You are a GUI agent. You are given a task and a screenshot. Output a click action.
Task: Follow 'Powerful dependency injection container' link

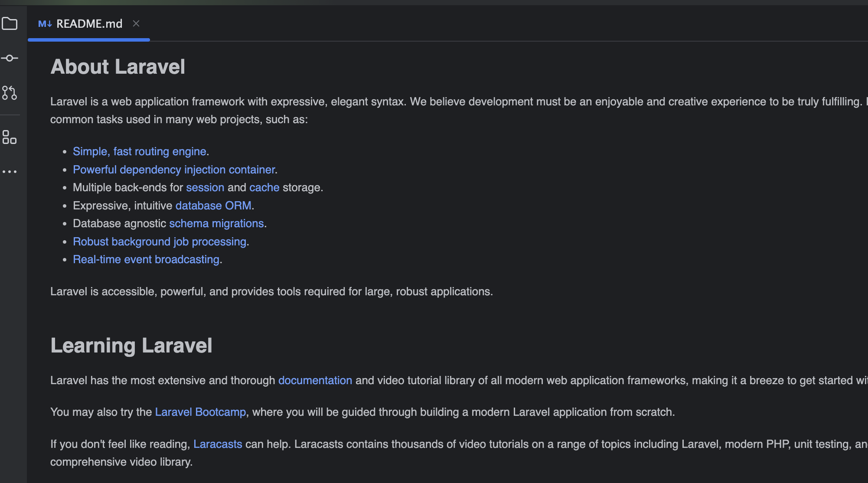(173, 170)
